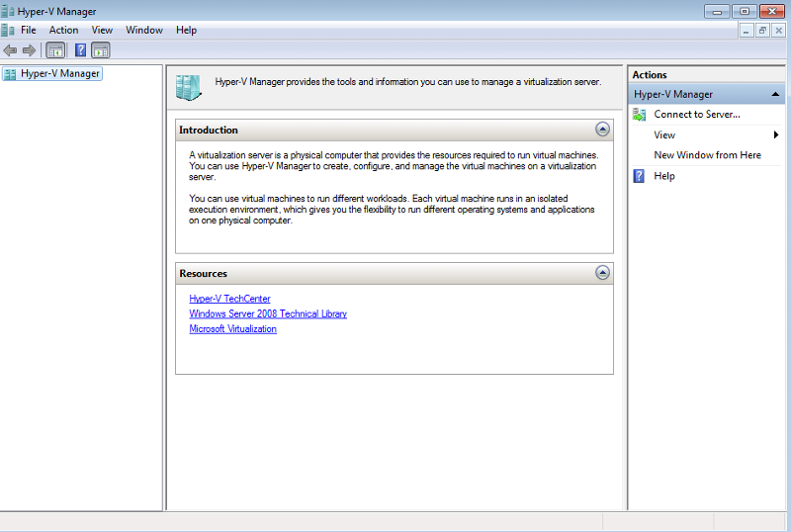Click the MMC icon beside the File menu
791x532 pixels.
tap(8, 31)
